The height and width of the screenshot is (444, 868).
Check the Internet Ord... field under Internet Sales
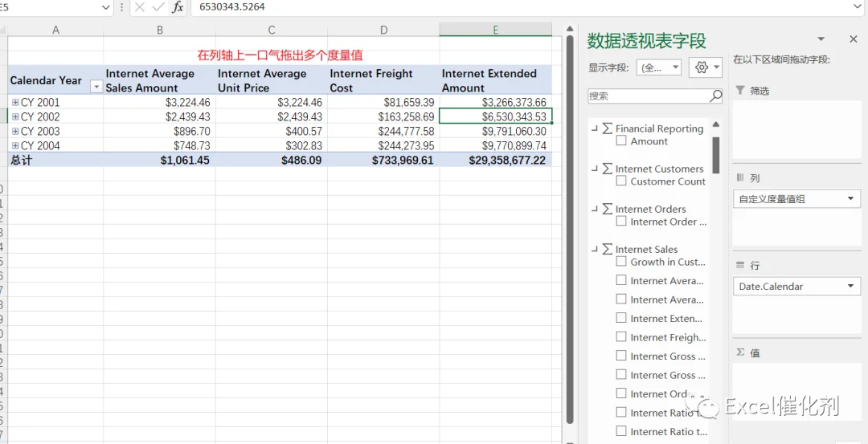[x=621, y=393]
